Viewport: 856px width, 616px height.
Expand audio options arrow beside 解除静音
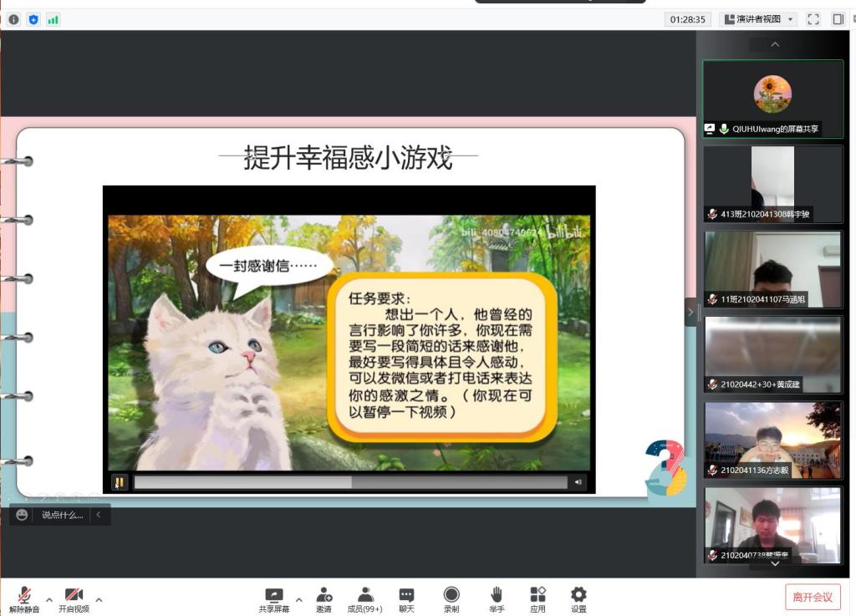[49, 599]
